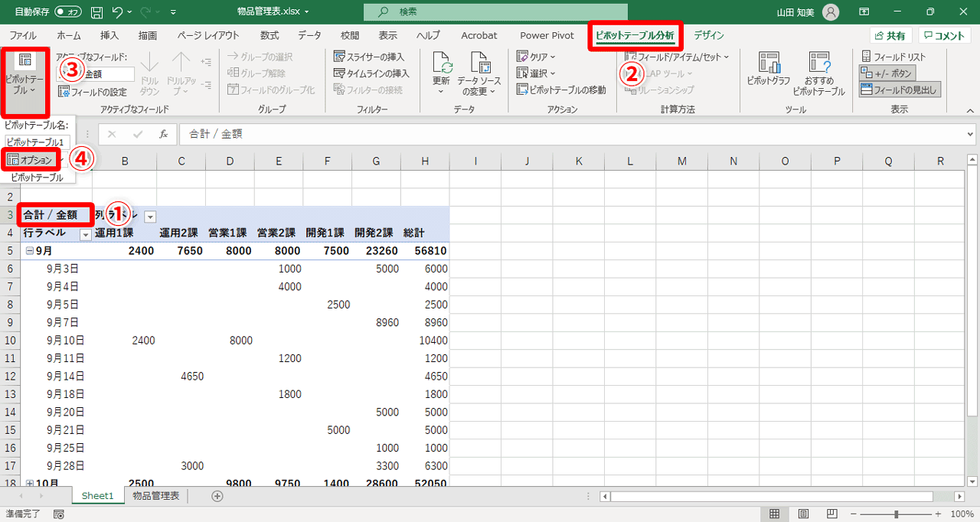Edit the pivot table name field
Viewport: 980px width, 522px height.
point(38,142)
